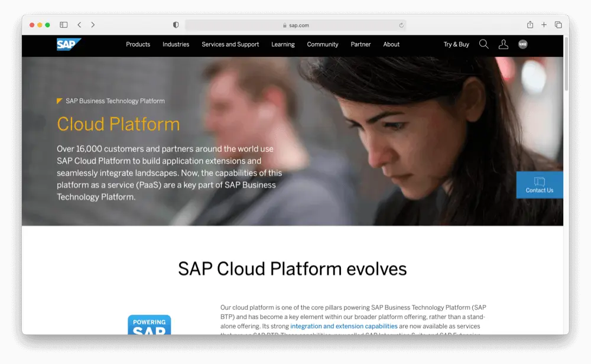Click the Safari share icon

[530, 25]
